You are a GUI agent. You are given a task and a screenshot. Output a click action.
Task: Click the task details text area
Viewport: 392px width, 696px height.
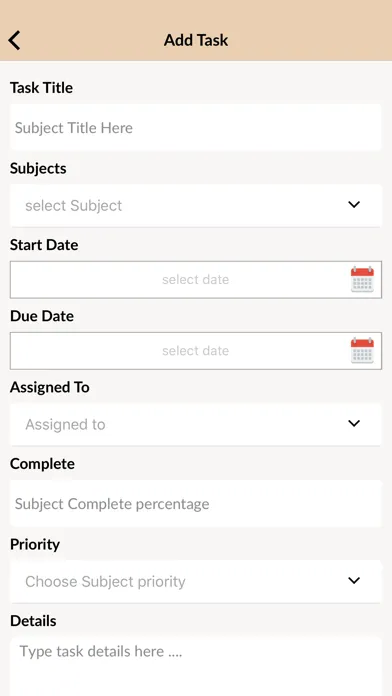(195, 666)
